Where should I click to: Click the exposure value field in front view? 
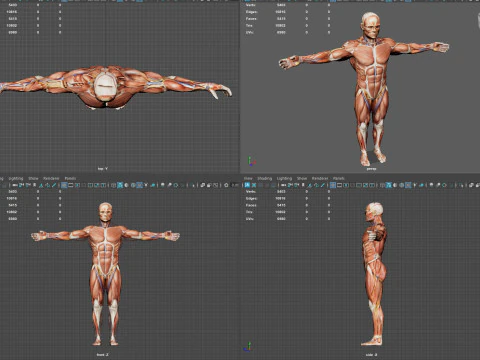pos(235,185)
